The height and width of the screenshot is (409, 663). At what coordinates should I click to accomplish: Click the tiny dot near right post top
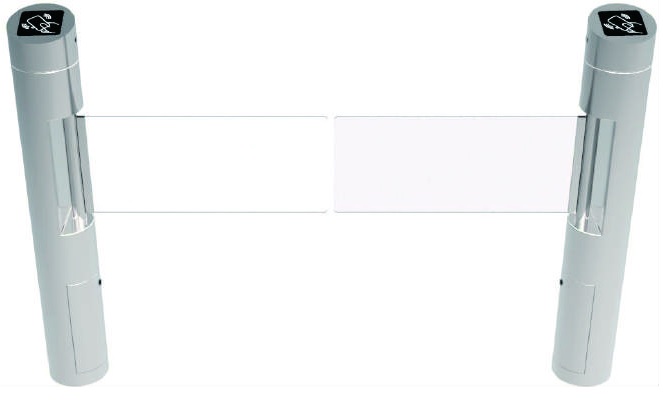[x=587, y=40]
